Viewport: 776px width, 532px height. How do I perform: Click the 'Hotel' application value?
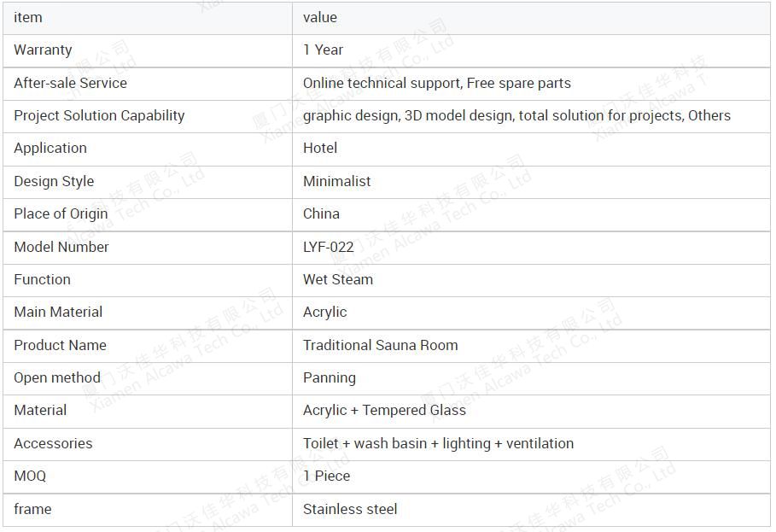[x=319, y=148]
